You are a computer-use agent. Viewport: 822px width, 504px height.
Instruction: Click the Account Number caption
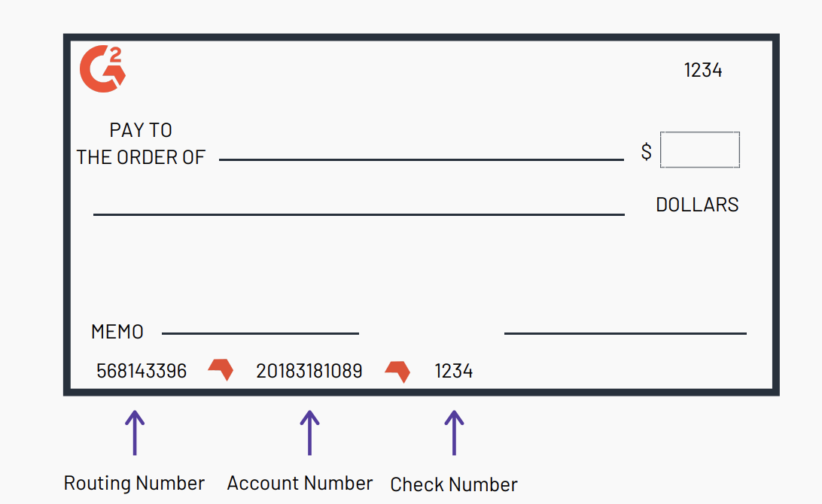[x=300, y=483]
